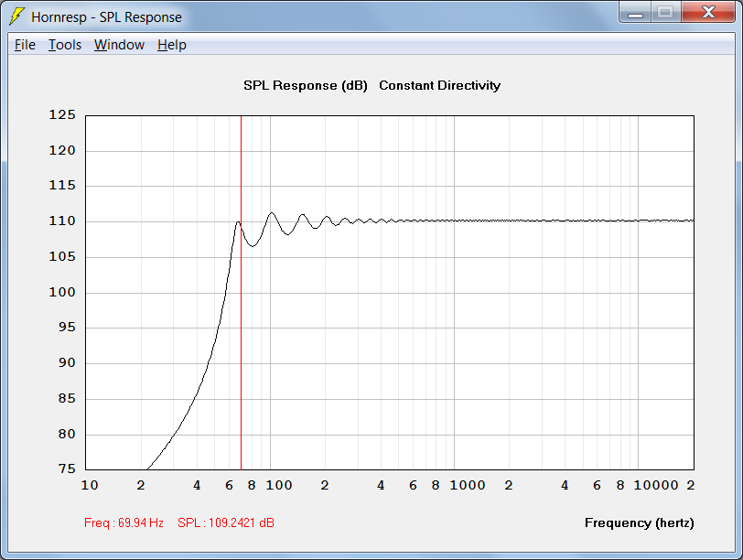
Task: Open the Help menu
Action: tap(171, 45)
